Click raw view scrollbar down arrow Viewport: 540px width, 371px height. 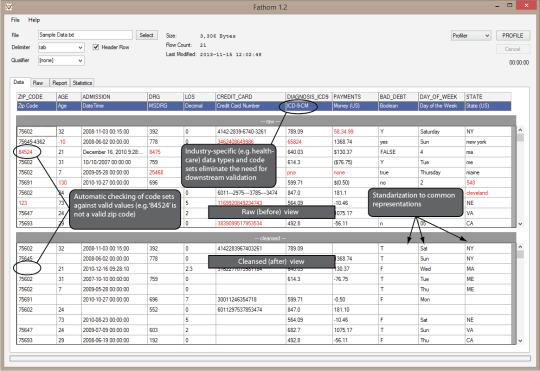coord(520,224)
